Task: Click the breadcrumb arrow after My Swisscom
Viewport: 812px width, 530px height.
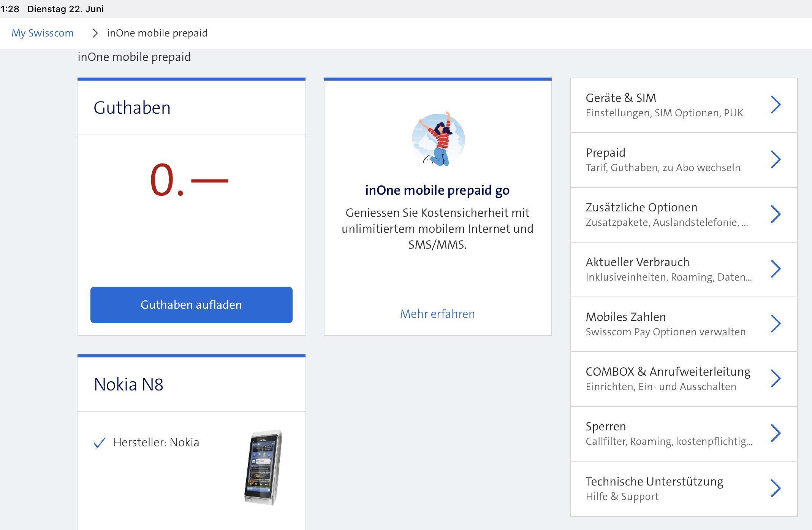Action: click(x=95, y=33)
